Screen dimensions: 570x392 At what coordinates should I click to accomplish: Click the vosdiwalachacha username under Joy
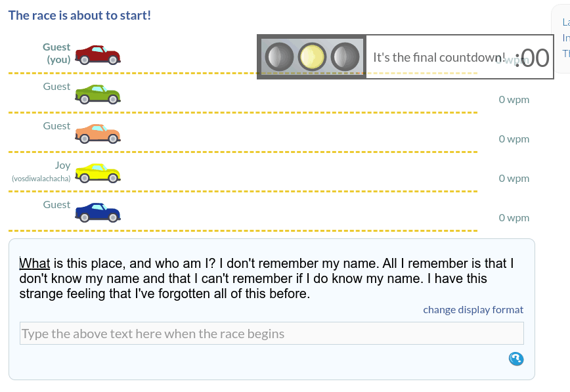[41, 179]
